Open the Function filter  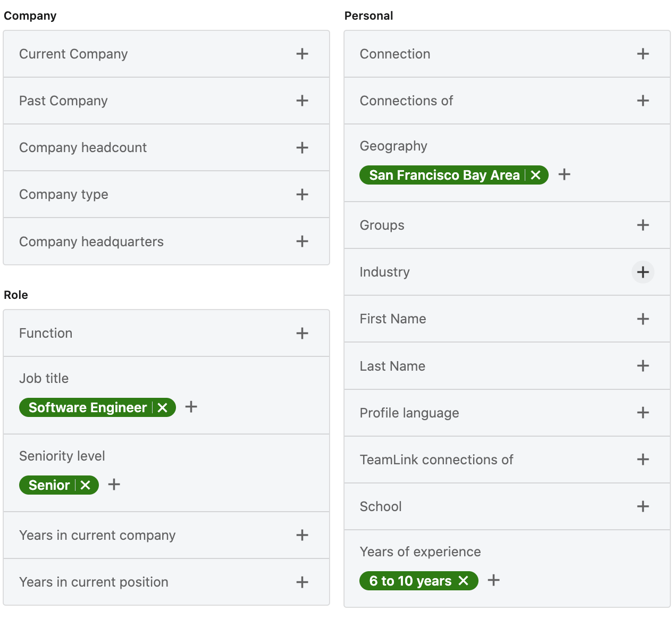coord(302,333)
